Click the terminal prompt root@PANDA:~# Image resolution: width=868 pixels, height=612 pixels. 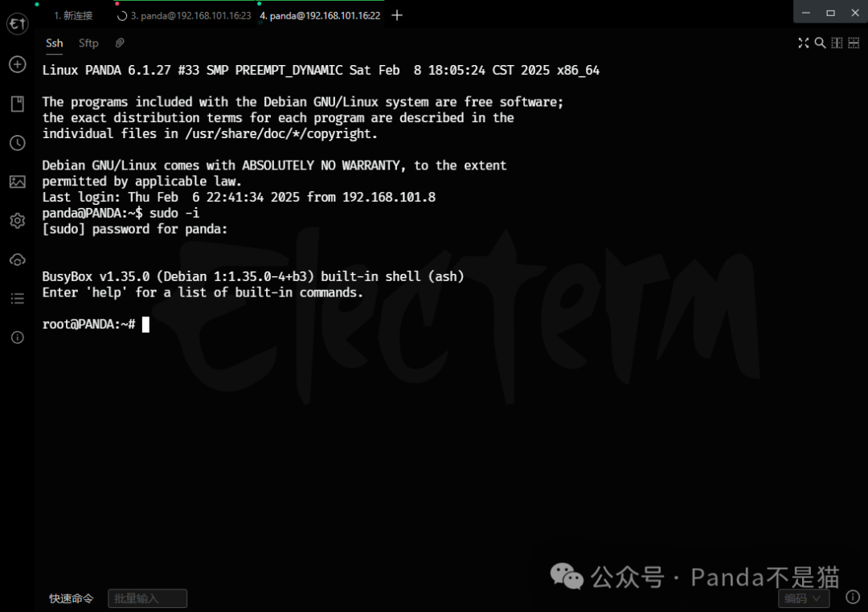pyautogui.click(x=88, y=324)
